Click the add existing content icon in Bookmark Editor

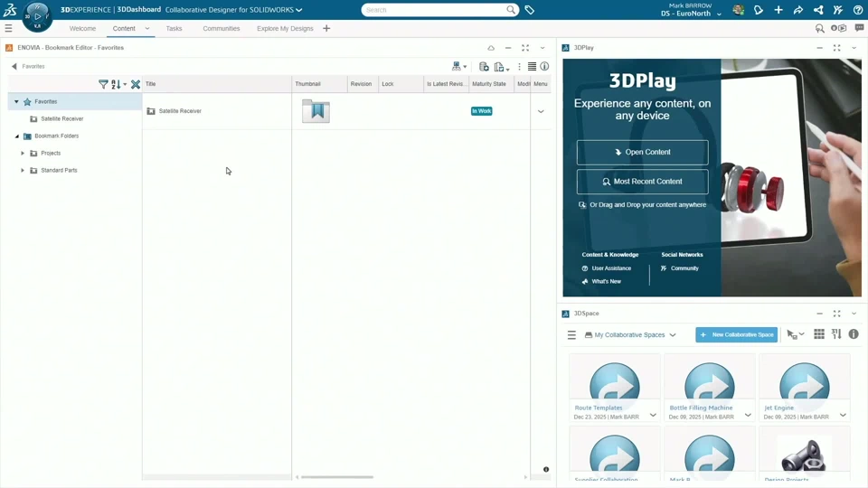pos(483,66)
